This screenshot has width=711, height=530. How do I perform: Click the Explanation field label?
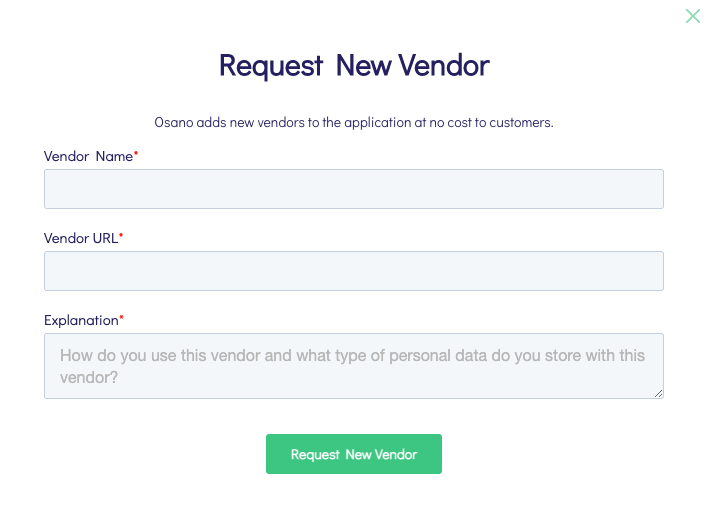click(x=80, y=320)
